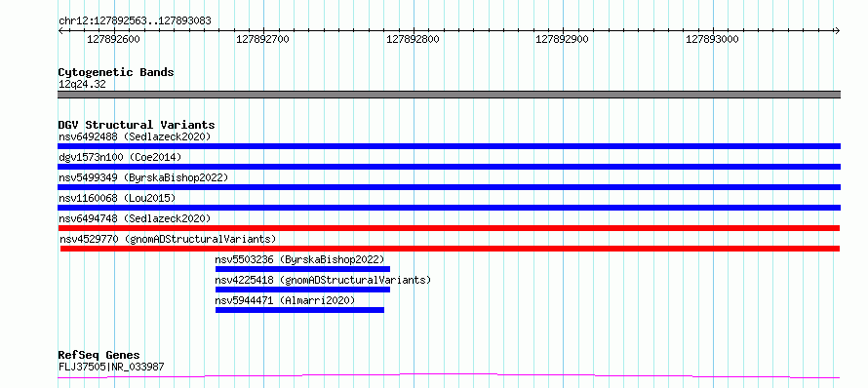Select the blue bar under nsv5503236
The image size is (868, 388).
click(302, 269)
